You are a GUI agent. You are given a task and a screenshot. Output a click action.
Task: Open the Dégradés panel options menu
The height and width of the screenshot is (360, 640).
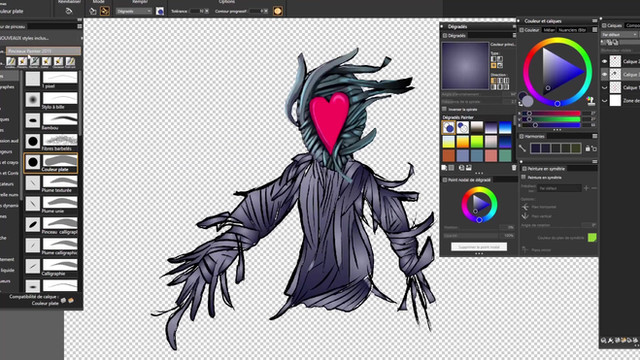tap(514, 36)
